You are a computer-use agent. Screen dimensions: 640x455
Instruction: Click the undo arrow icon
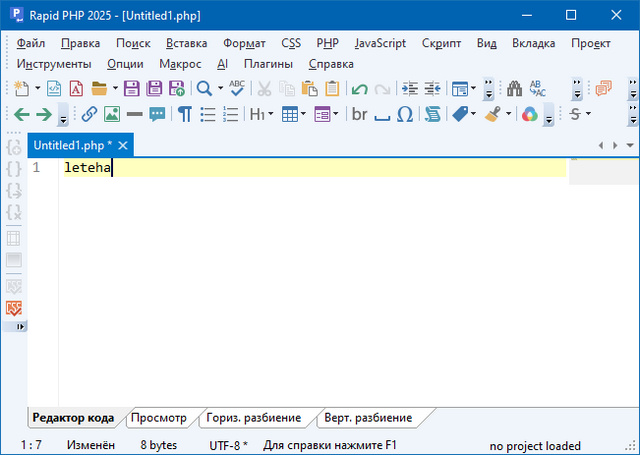tap(359, 88)
